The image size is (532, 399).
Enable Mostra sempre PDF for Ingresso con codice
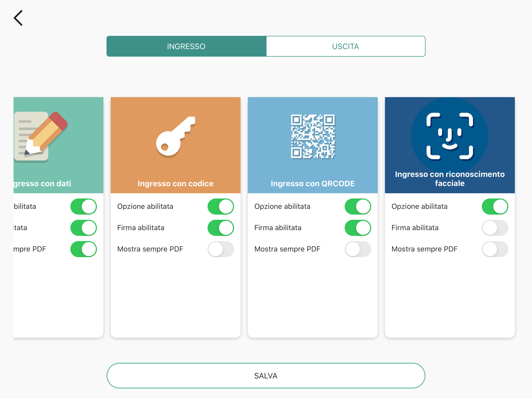[221, 249]
